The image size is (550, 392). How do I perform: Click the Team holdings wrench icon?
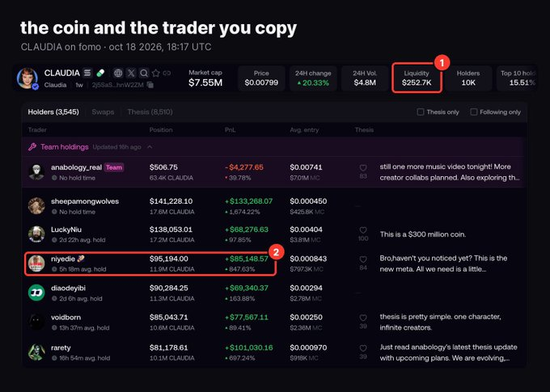click(x=32, y=146)
